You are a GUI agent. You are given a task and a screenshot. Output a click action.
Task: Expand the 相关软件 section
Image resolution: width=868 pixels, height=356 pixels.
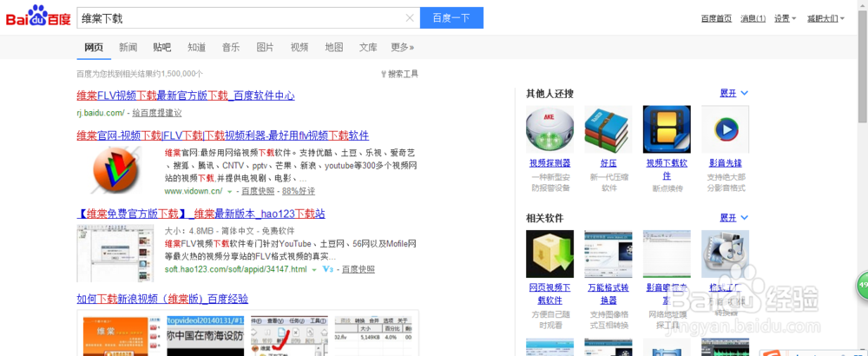[x=734, y=218]
